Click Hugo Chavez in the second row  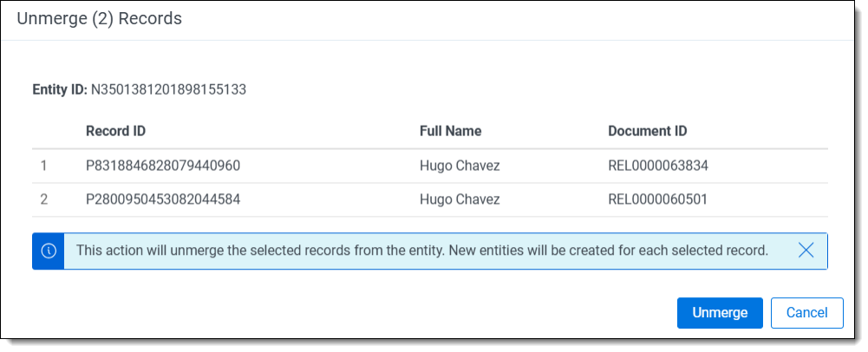[x=460, y=199]
